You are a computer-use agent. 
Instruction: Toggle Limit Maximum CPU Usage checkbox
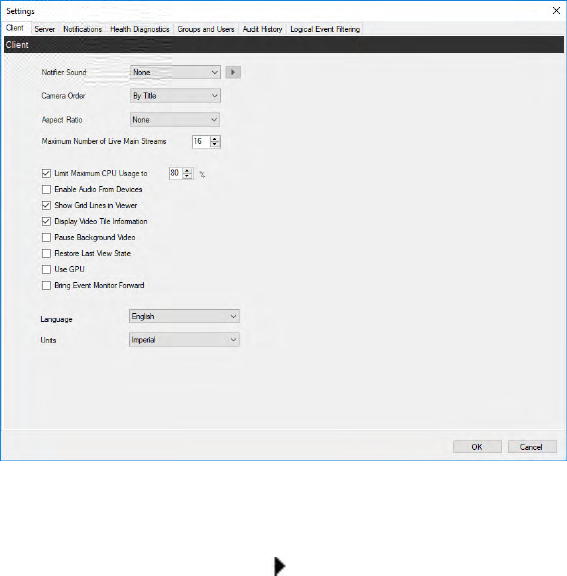tap(46, 173)
